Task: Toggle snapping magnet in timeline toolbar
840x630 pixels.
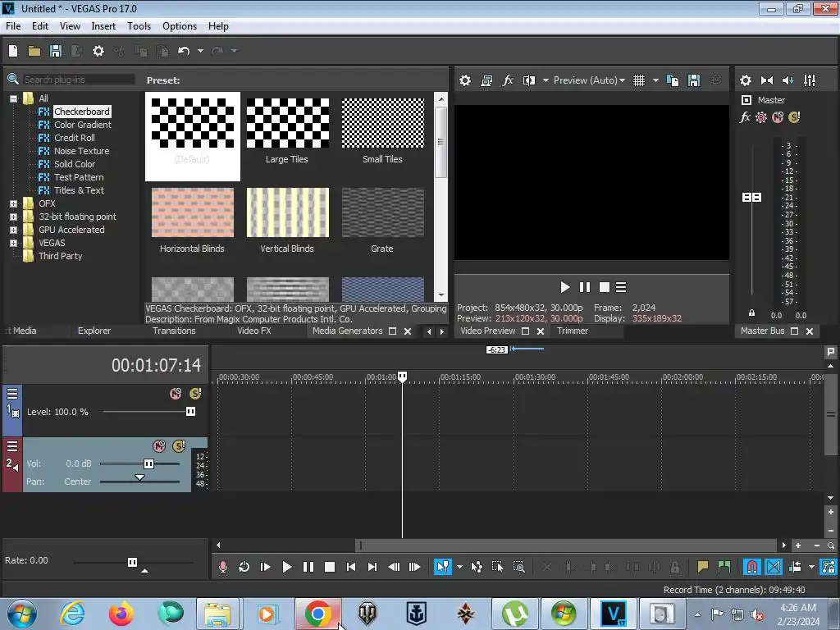Action: (751, 567)
